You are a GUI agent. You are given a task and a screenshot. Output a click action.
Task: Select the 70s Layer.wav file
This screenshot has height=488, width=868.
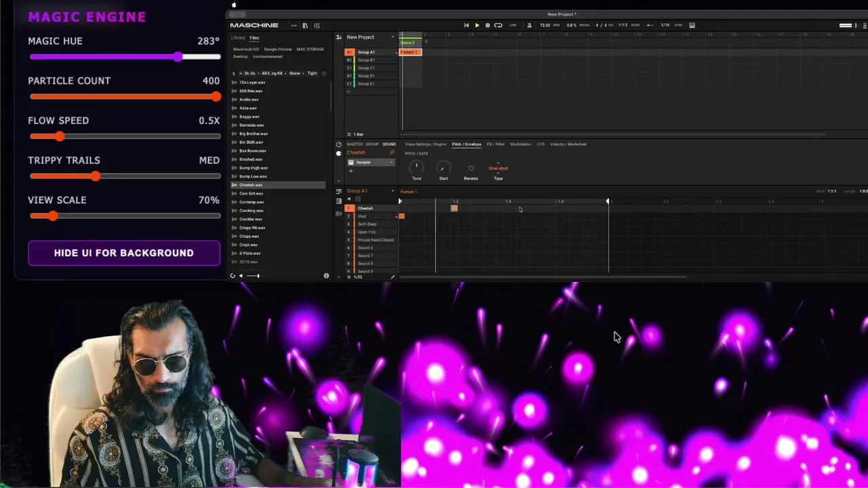tap(278, 83)
